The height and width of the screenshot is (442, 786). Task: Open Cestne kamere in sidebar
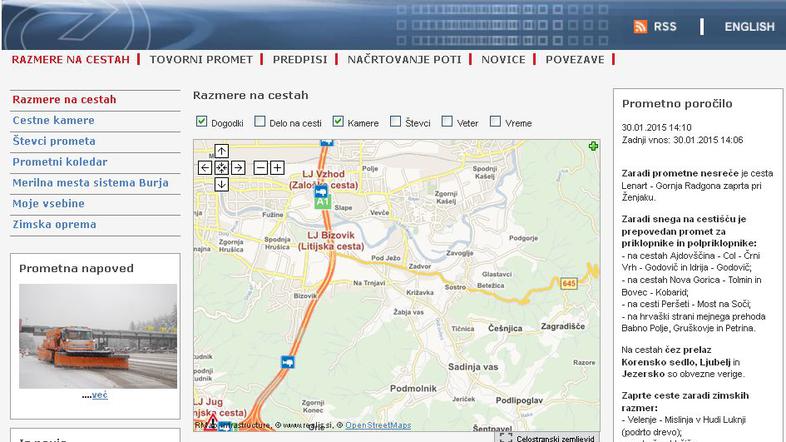[x=53, y=120]
